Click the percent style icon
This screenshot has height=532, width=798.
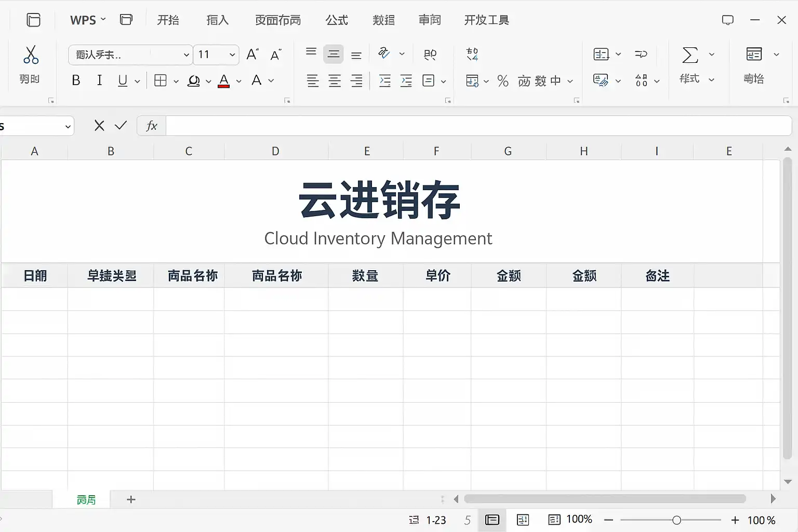click(x=502, y=81)
